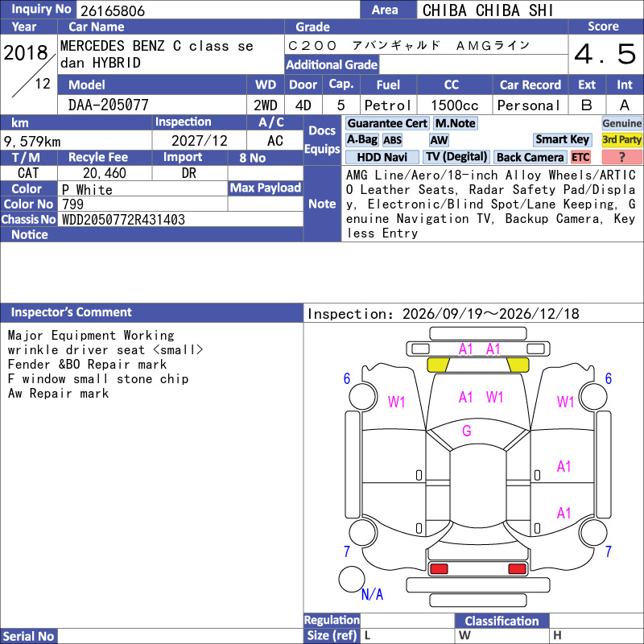The image size is (644, 644).
Task: Click the Additional Grade label
Action: point(332,64)
